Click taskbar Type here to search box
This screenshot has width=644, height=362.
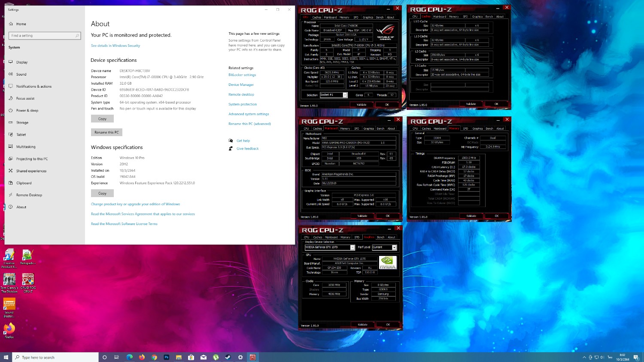(x=56, y=357)
